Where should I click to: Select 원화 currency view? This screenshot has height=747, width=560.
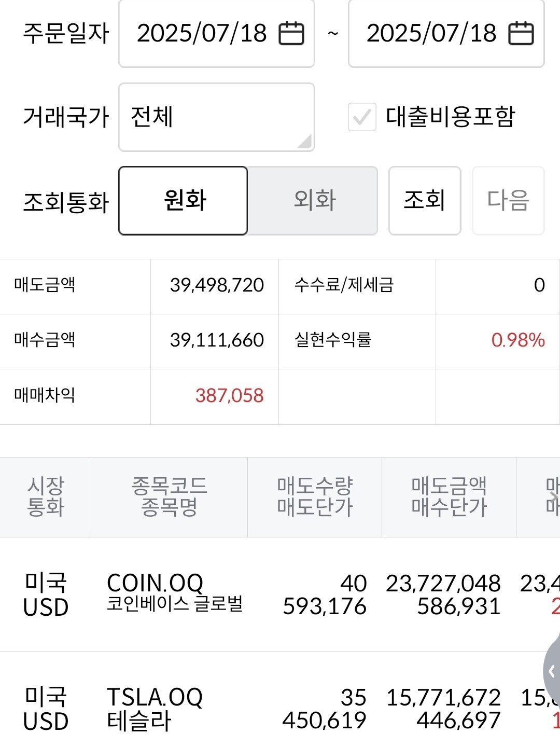click(x=183, y=201)
